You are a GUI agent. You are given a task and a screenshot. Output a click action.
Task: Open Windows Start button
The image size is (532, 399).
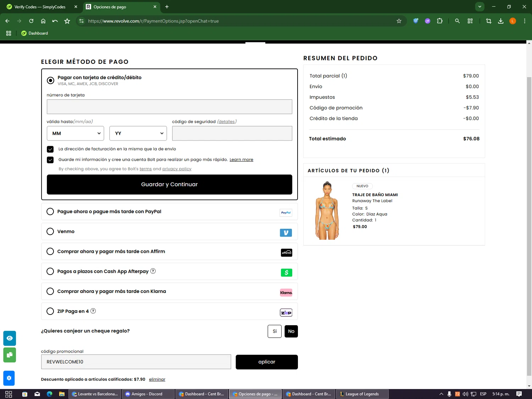(x=9, y=394)
